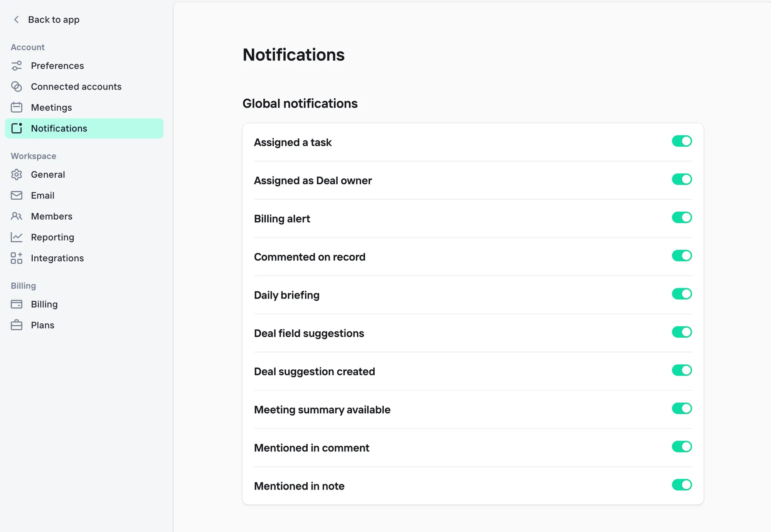
Task: Open Meetings settings
Action: tap(84, 108)
